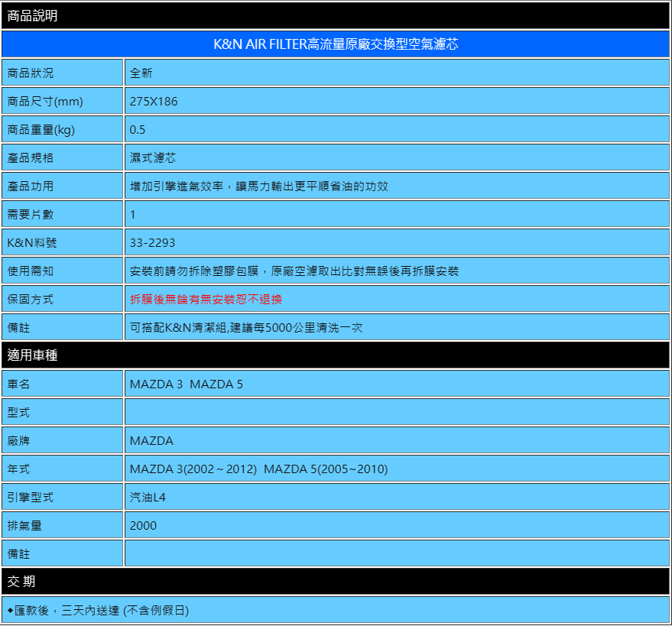This screenshot has width=672, height=626.
Task: Select the red 拆膜後無論有無安裝恕不退換 text
Action: (x=206, y=300)
